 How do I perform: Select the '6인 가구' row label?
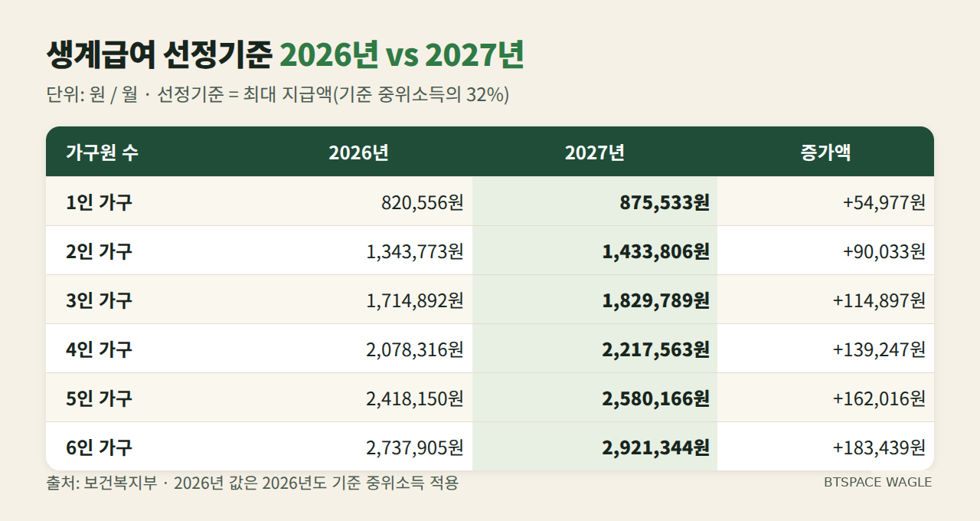click(x=99, y=447)
